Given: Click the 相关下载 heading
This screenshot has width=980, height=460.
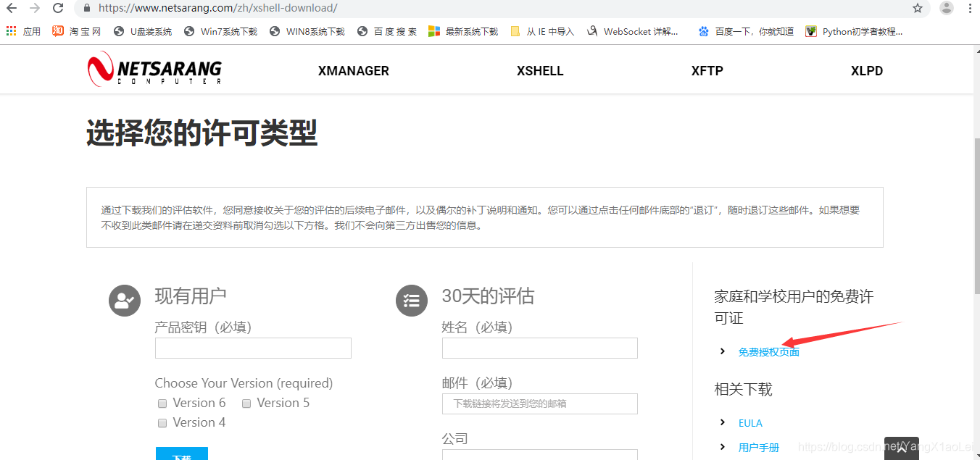Looking at the screenshot, I should tap(743, 389).
